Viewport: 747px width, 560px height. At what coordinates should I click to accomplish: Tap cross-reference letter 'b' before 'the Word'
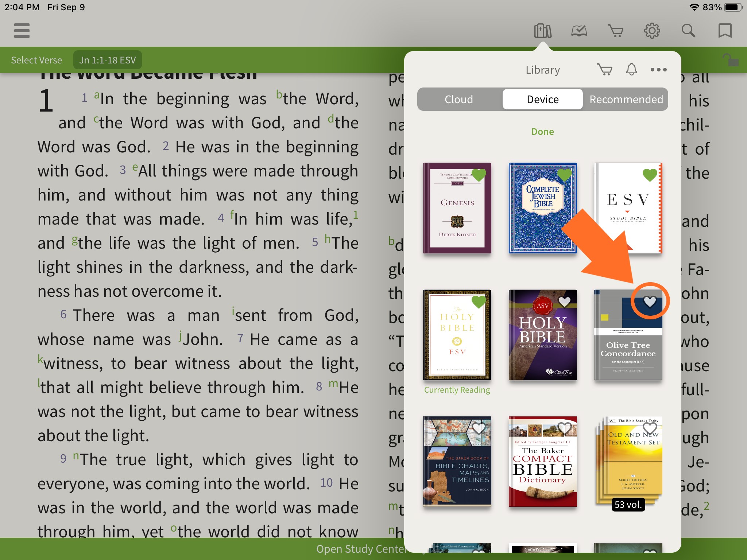(x=279, y=94)
